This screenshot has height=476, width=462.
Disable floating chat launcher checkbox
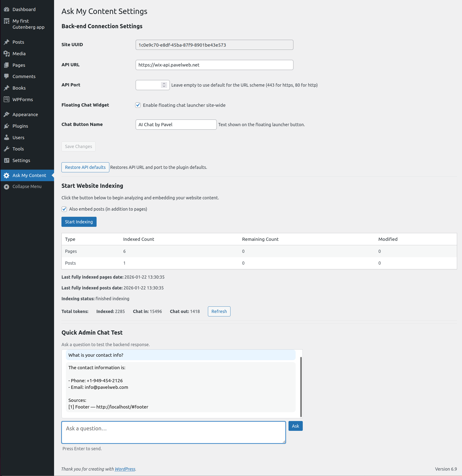(x=138, y=105)
